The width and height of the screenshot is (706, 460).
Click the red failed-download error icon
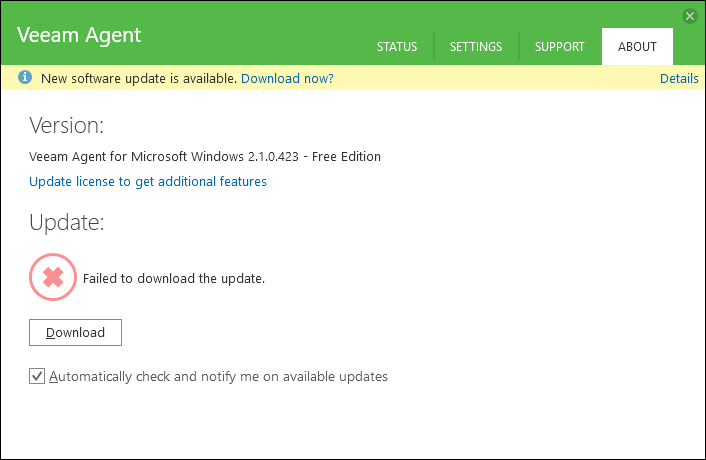pyautogui.click(x=53, y=277)
